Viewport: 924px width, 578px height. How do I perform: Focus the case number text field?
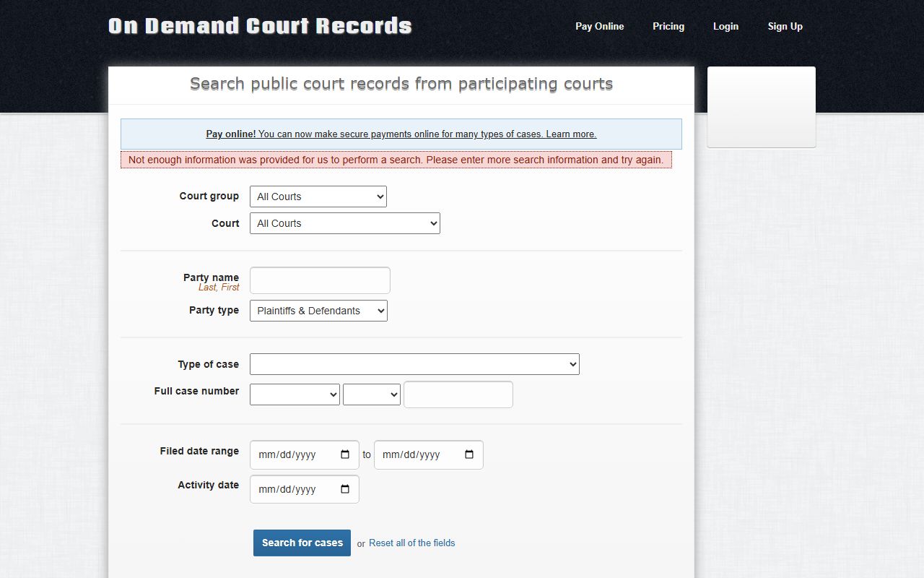(x=458, y=394)
